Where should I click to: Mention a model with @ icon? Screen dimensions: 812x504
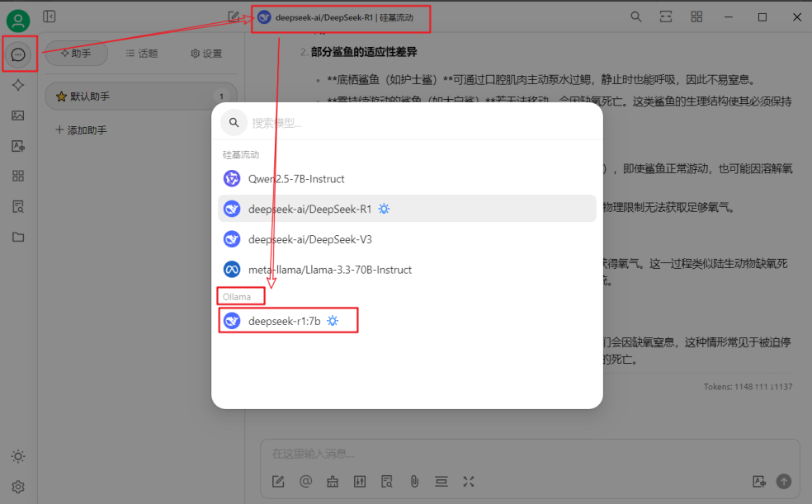[305, 482]
